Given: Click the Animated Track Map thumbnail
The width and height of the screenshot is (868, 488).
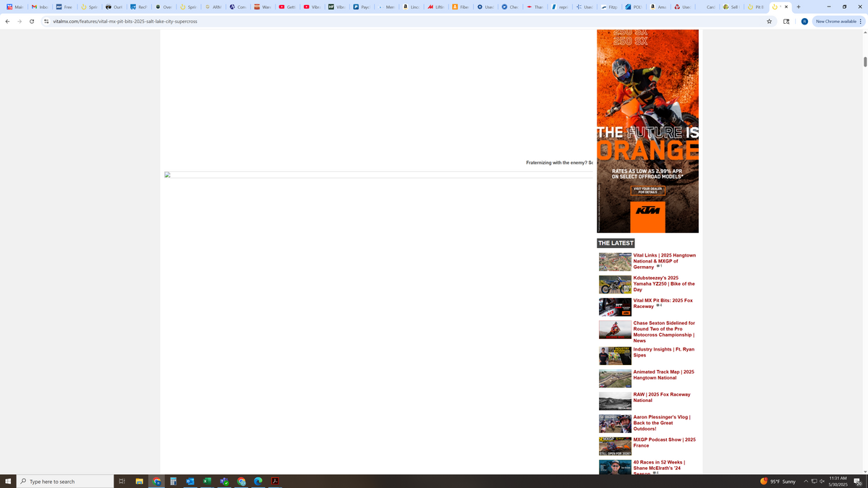Looking at the screenshot, I should point(615,378).
